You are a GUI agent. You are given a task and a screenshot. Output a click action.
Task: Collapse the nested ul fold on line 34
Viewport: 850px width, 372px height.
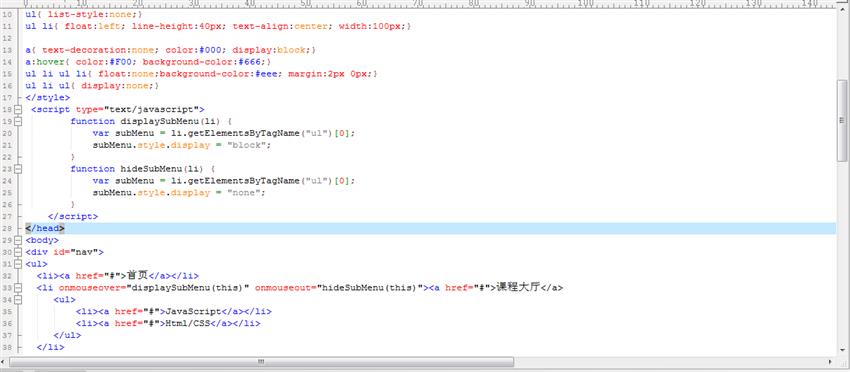18,299
